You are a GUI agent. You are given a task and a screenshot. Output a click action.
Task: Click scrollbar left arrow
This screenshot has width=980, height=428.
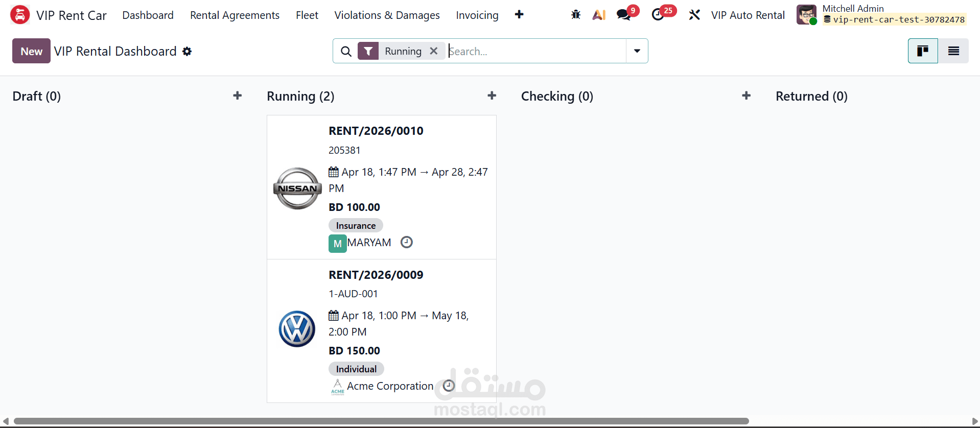pos(6,421)
